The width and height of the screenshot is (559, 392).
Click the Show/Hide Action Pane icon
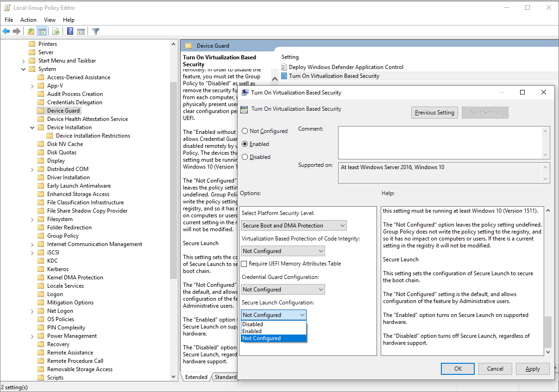coord(81,32)
